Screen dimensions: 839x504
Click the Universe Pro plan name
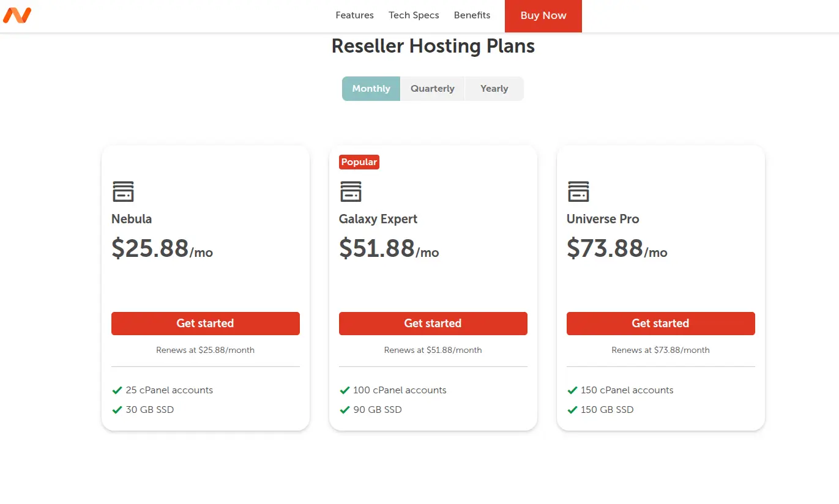click(603, 219)
